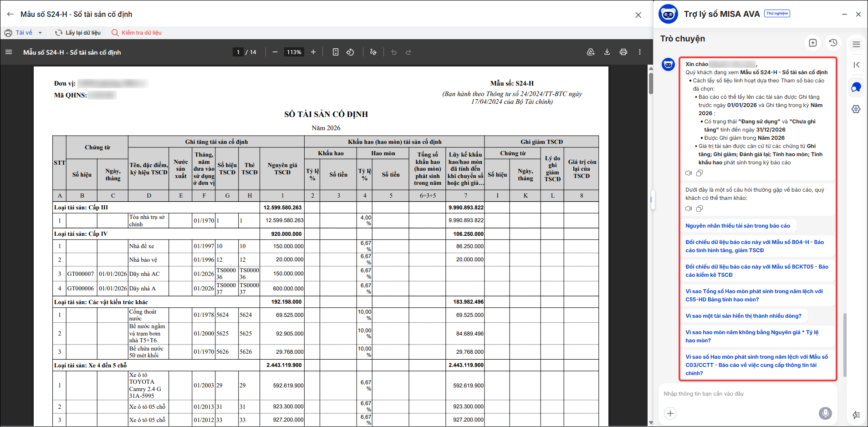Reload data with Lấy lại dữ liệu
This screenshot has height=427, width=868.
78,33
